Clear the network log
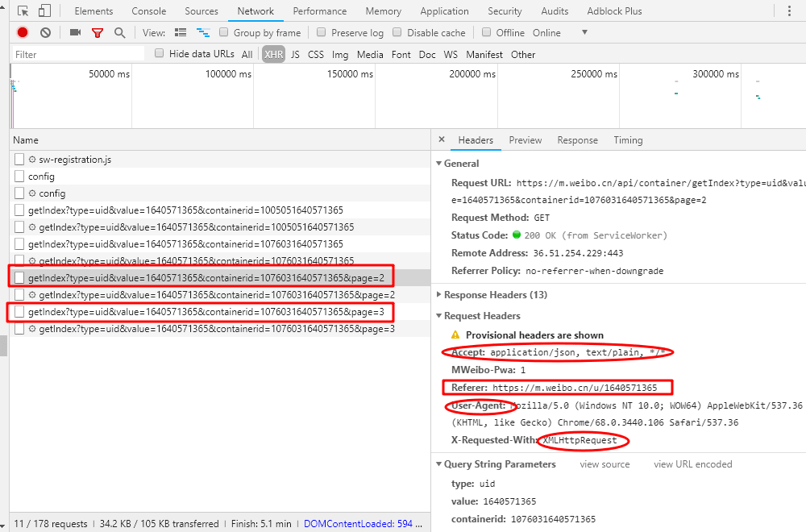This screenshot has height=532, width=806. point(46,32)
